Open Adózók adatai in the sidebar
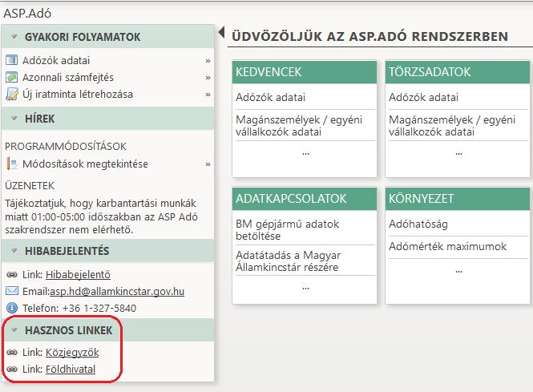 pyautogui.click(x=56, y=60)
